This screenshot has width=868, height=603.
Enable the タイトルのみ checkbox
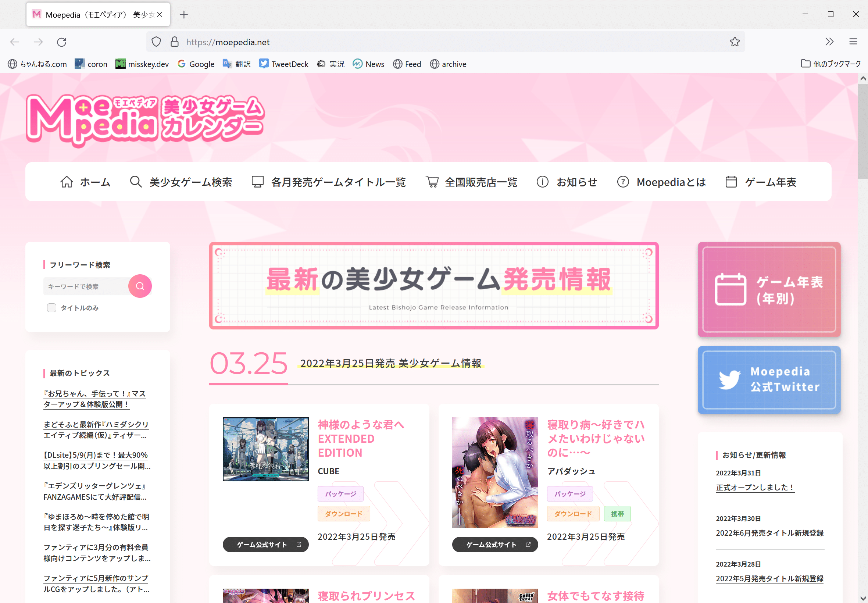tap(52, 308)
